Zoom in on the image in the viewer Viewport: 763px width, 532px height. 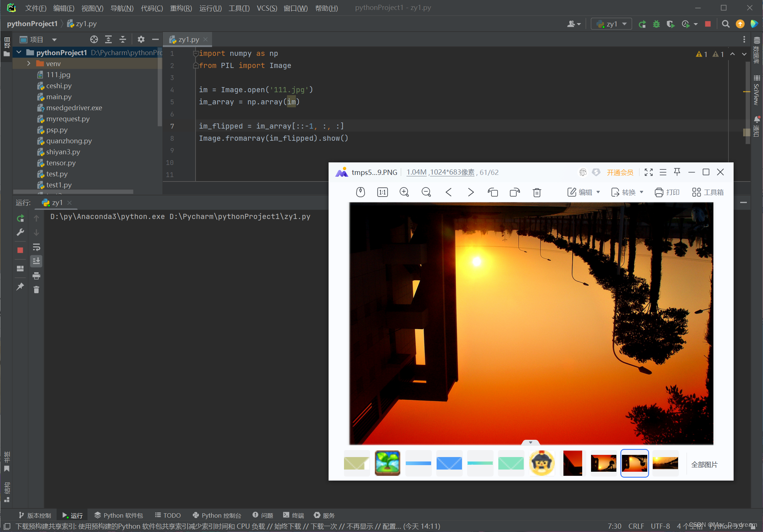click(404, 192)
